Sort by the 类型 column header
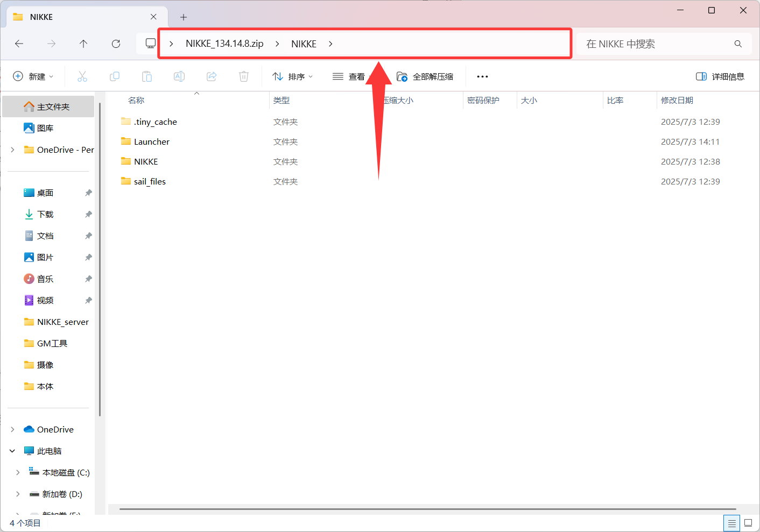 [282, 101]
